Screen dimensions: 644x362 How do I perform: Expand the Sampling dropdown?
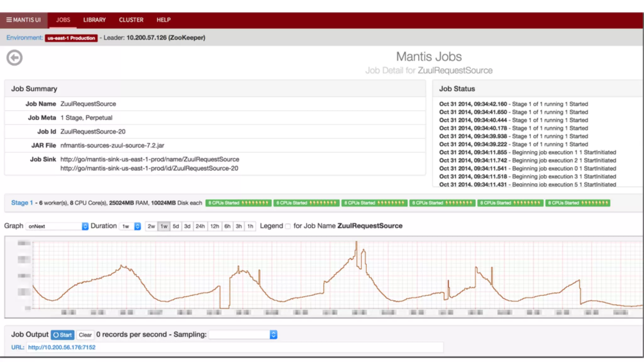tap(243, 335)
